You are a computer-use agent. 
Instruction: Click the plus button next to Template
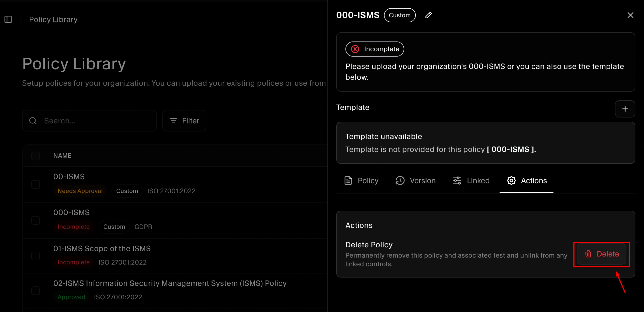tap(625, 109)
